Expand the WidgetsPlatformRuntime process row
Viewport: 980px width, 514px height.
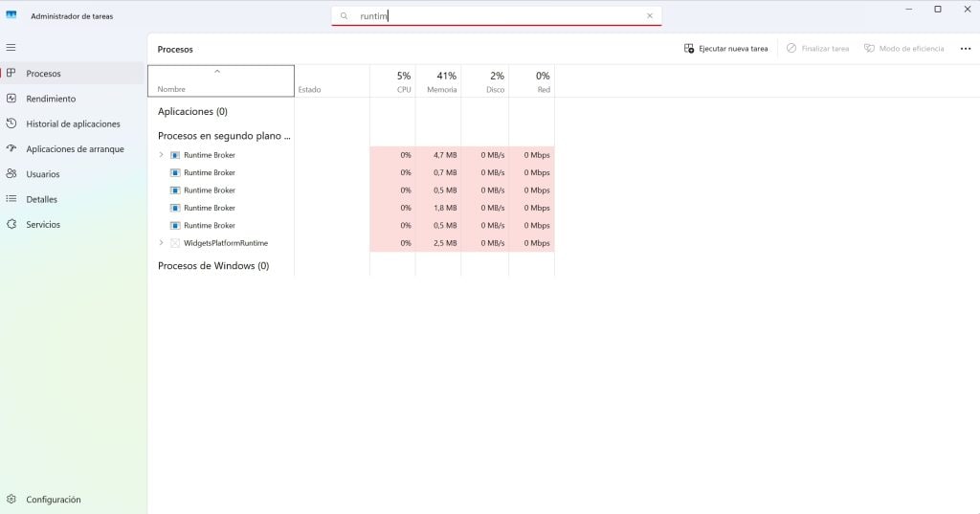(x=161, y=243)
